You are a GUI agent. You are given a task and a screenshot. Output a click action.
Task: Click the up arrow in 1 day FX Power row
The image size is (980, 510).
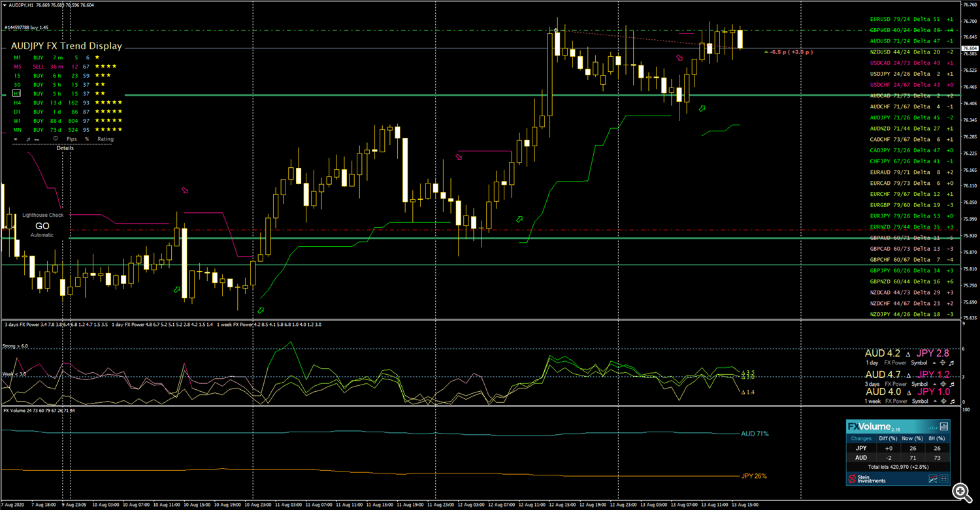click(x=934, y=363)
